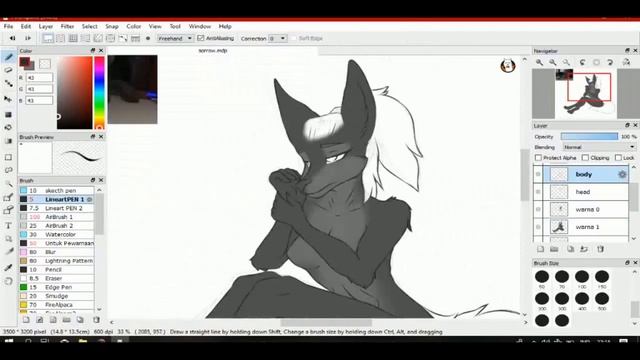Viewport: 640px width, 360px height.
Task: Enable the Clipping checkbox
Action: pyautogui.click(x=596, y=158)
